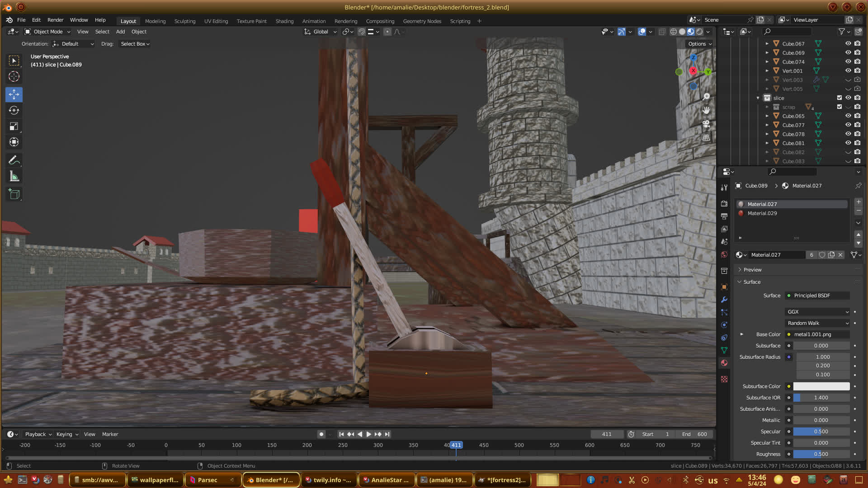The height and width of the screenshot is (488, 868).
Task: Click the Options button in viewport
Action: [700, 44]
